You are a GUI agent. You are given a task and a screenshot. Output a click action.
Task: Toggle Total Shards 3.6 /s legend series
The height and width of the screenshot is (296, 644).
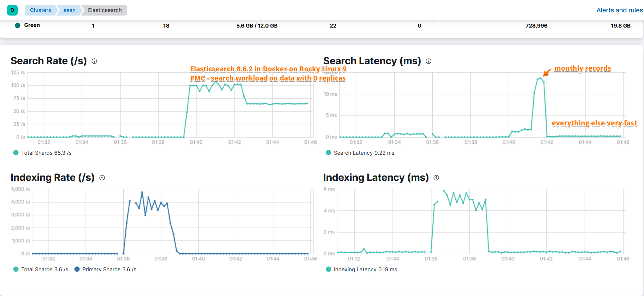41,270
